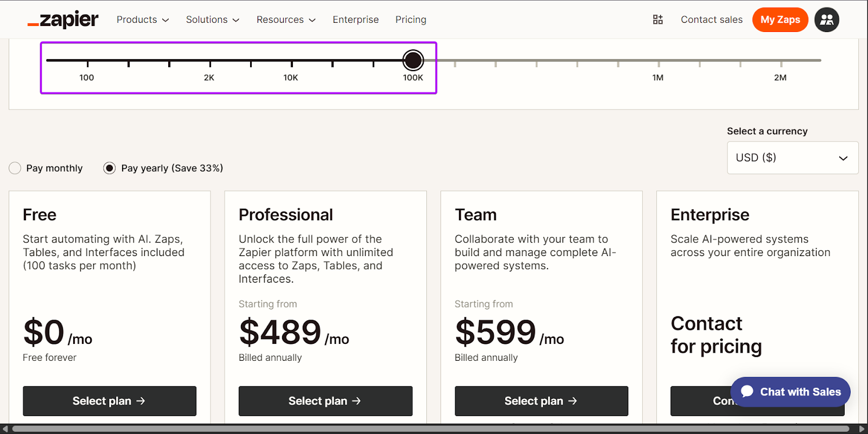Viewport: 868px width, 434px height.
Task: Expand the Solutions menu
Action: (x=213, y=20)
